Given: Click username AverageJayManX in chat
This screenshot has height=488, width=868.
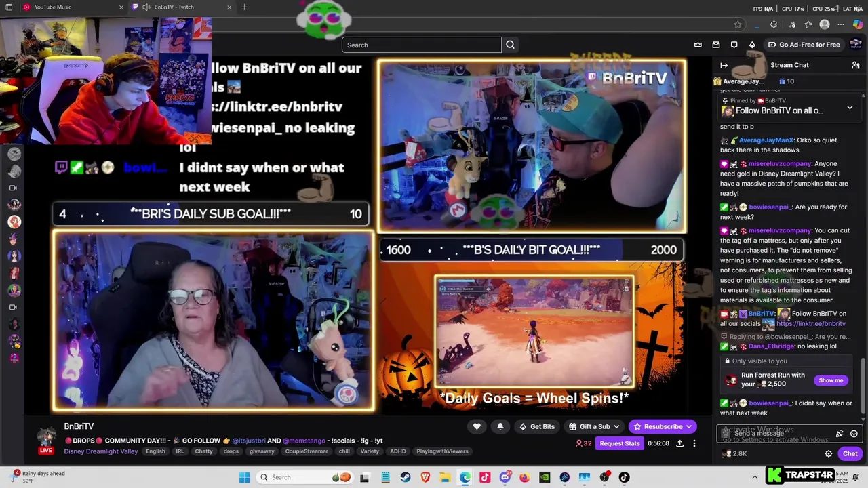Looking at the screenshot, I should (x=766, y=140).
